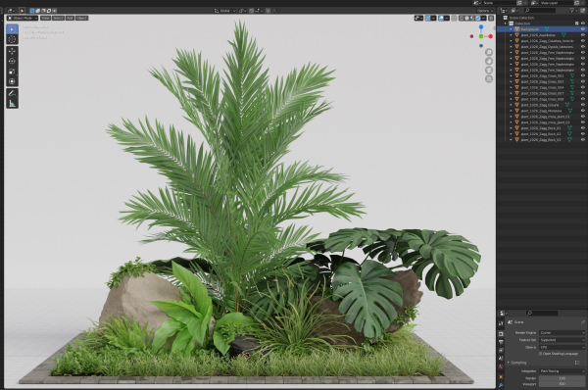Collapse the Collection tree in outliner
The height and width of the screenshot is (390, 588).
click(x=506, y=24)
